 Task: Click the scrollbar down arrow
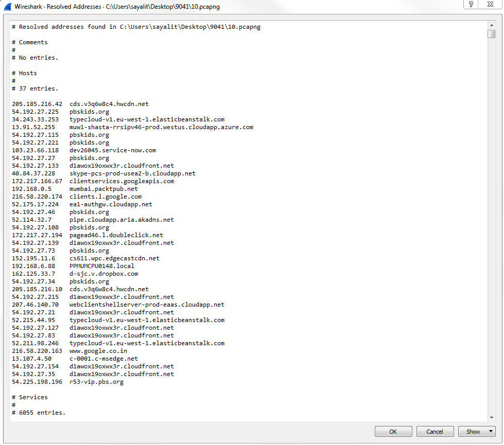pos(492,418)
